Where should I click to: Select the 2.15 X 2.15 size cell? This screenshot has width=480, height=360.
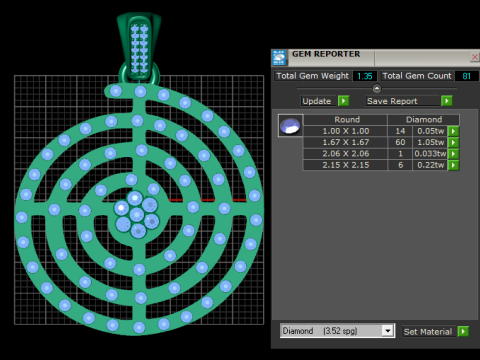[346, 165]
